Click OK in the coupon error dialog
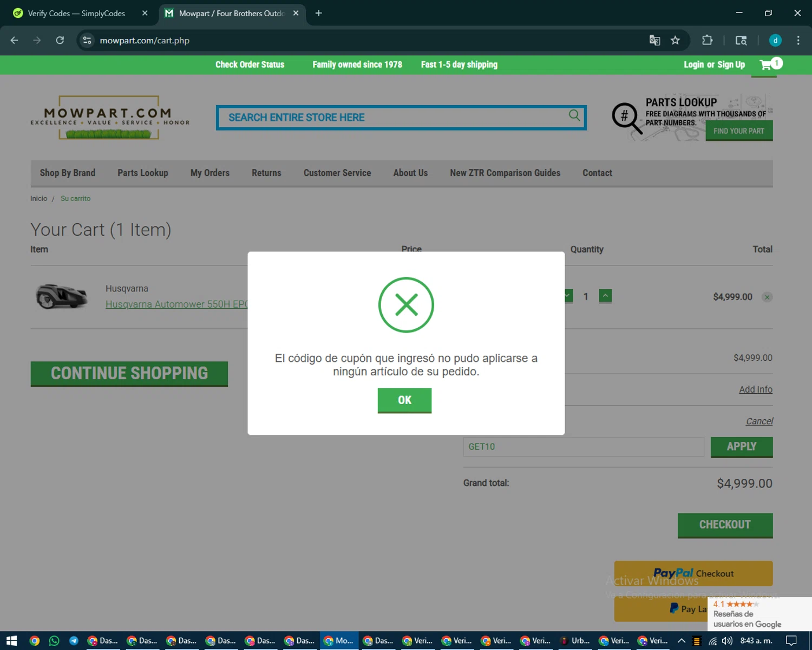812x650 pixels. point(404,400)
